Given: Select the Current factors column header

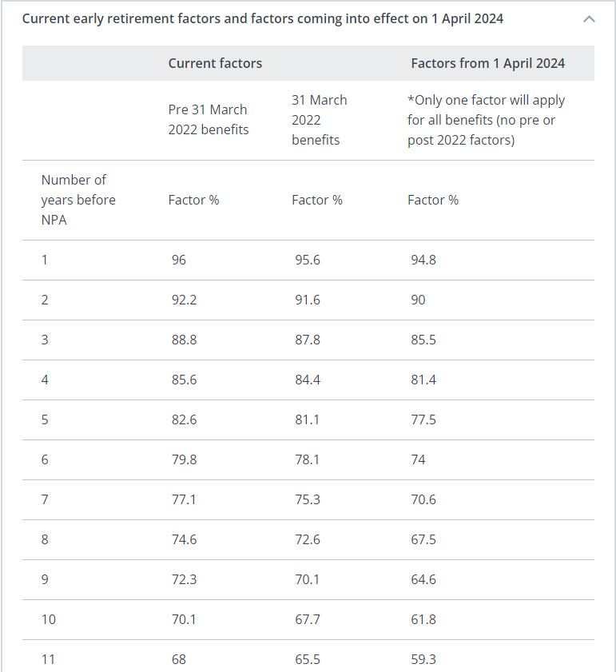Looking at the screenshot, I should 215,63.
